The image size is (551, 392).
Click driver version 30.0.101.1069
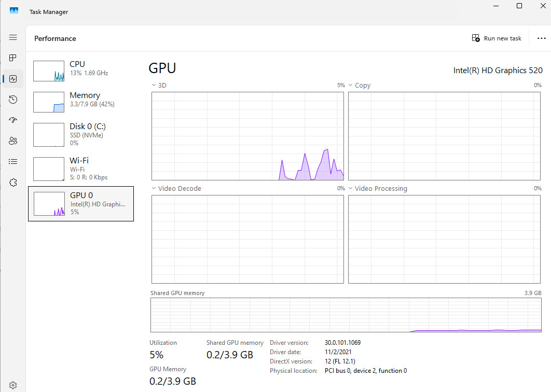pyautogui.click(x=342, y=342)
